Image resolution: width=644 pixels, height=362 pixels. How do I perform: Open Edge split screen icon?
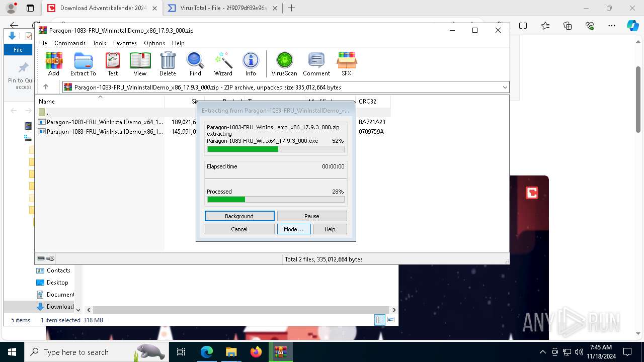coord(523,26)
